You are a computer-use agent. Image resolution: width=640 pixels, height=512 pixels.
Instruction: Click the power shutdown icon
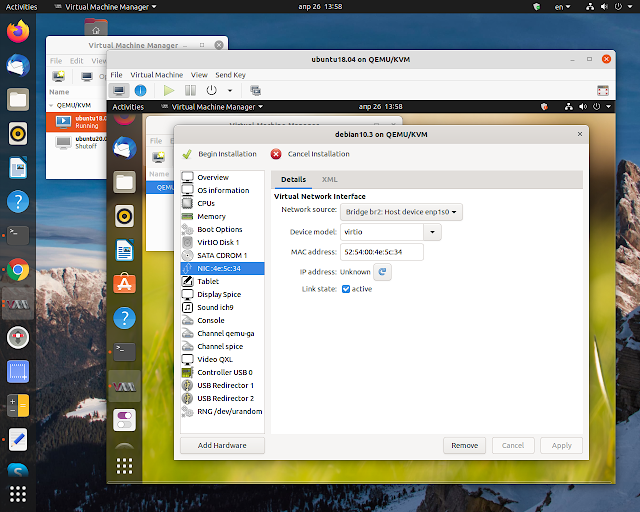[x=211, y=90]
